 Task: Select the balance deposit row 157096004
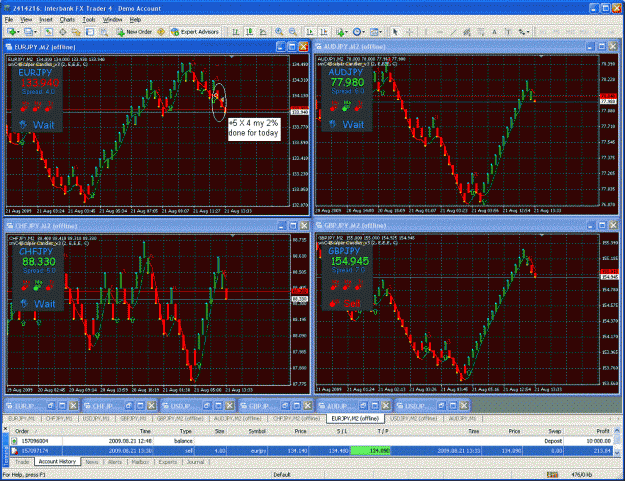[311, 441]
